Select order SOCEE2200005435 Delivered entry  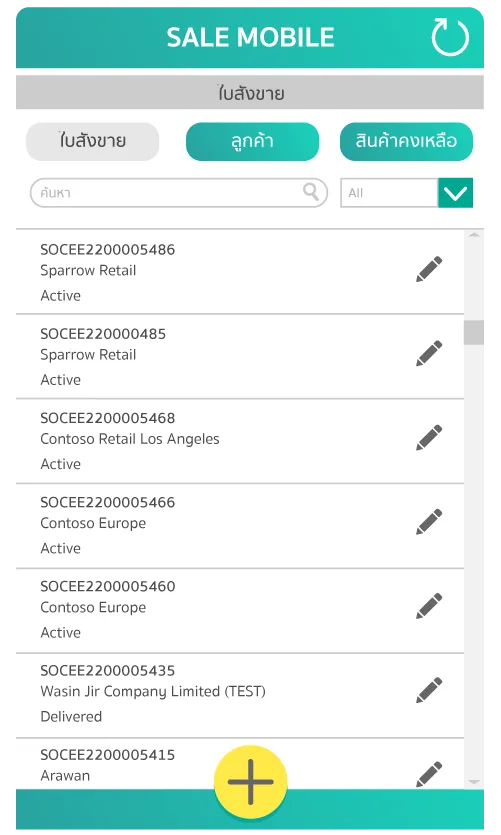point(240,695)
